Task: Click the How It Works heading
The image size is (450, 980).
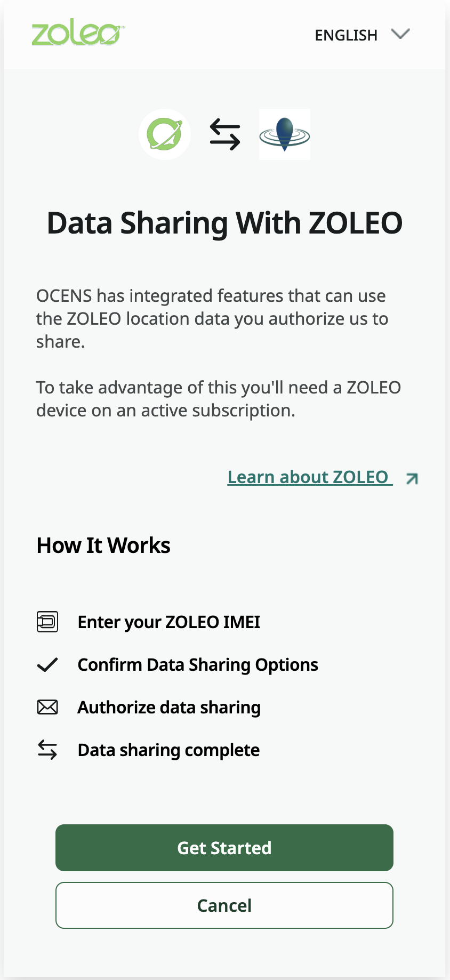Action: pyautogui.click(x=103, y=545)
